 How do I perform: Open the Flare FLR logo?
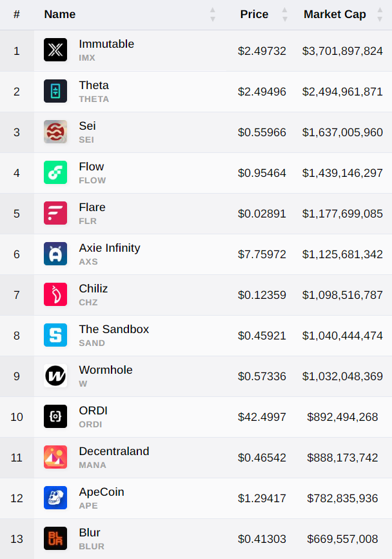coord(55,213)
